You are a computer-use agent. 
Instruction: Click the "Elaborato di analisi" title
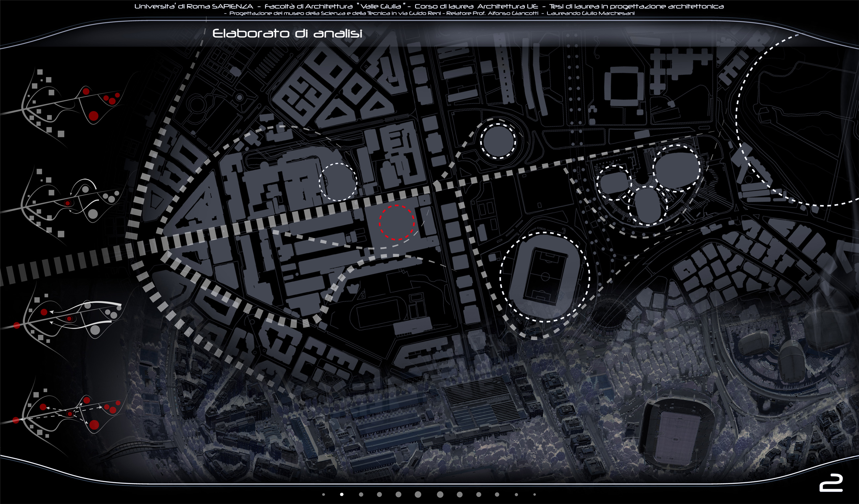(x=287, y=33)
